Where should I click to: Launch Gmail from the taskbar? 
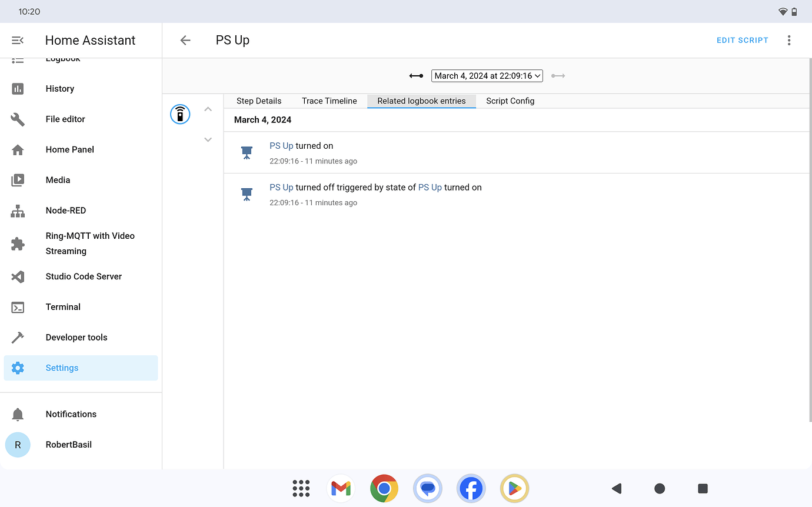(x=341, y=488)
